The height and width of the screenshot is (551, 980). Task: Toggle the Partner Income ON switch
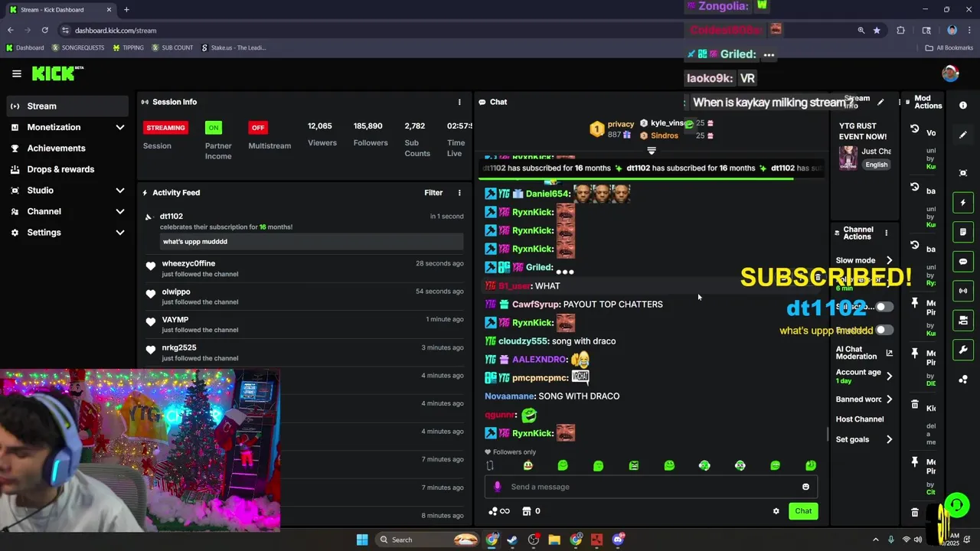click(x=214, y=128)
